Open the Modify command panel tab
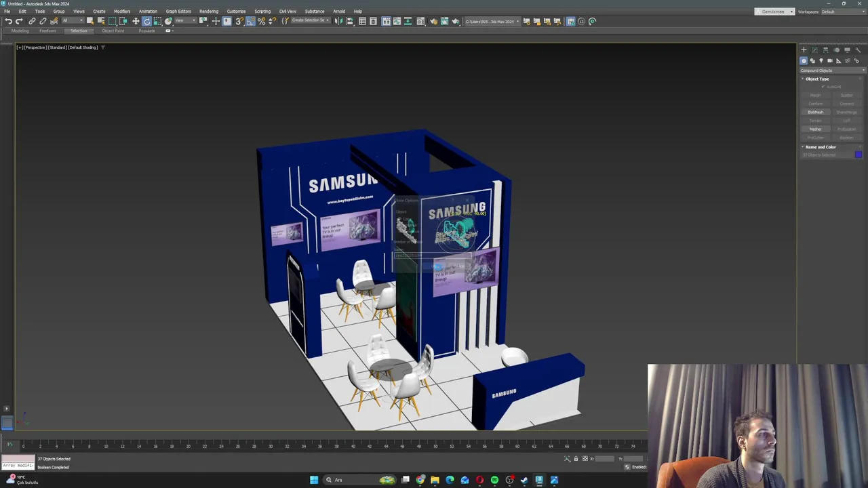Image resolution: width=868 pixels, height=488 pixels. (814, 49)
